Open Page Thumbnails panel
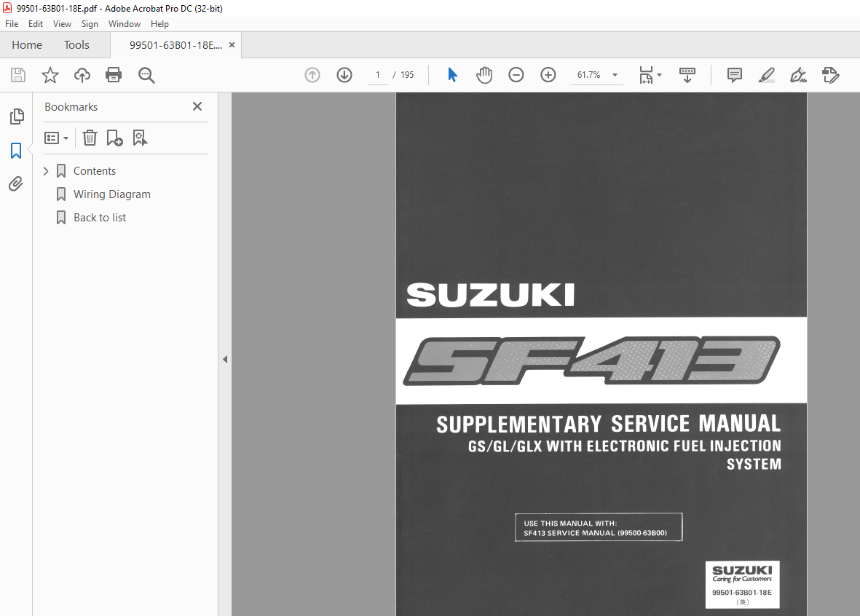Viewport: 860px width, 616px height. tap(17, 117)
